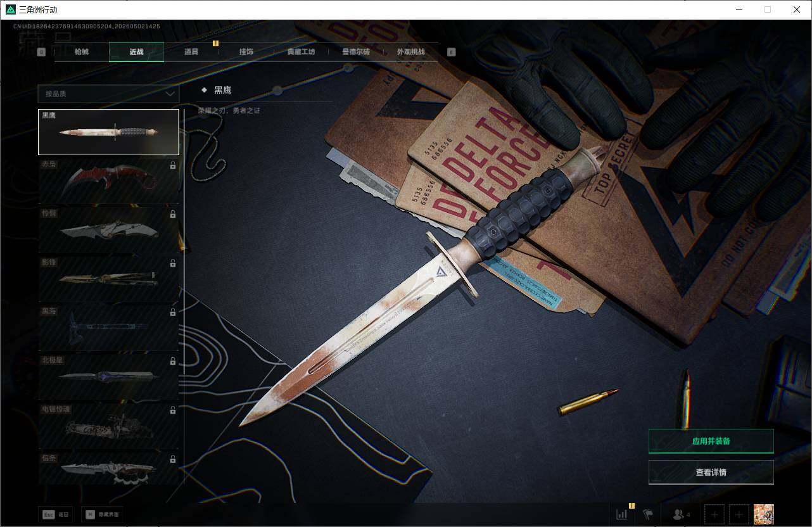The width and height of the screenshot is (812, 527).
Task: Click the lock icon on 黑海 skin
Action: (x=173, y=312)
